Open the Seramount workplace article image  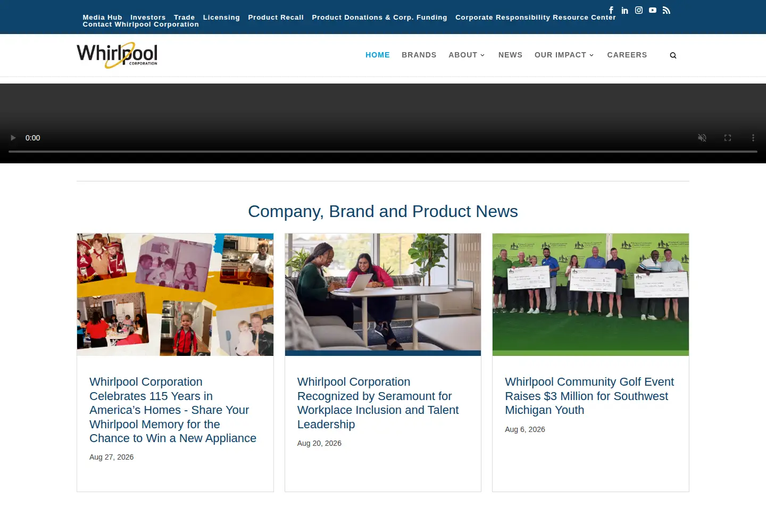point(383,295)
